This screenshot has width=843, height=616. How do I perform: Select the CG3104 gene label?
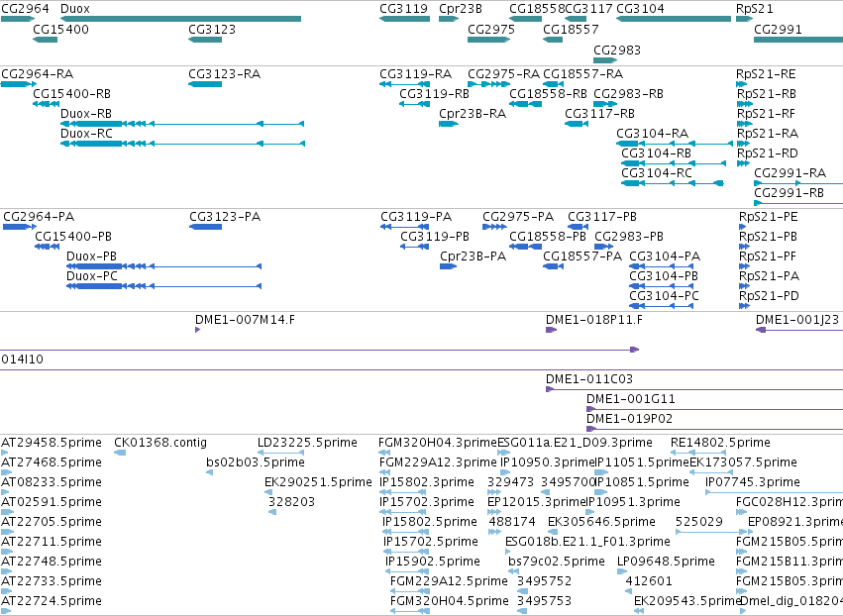point(640,9)
